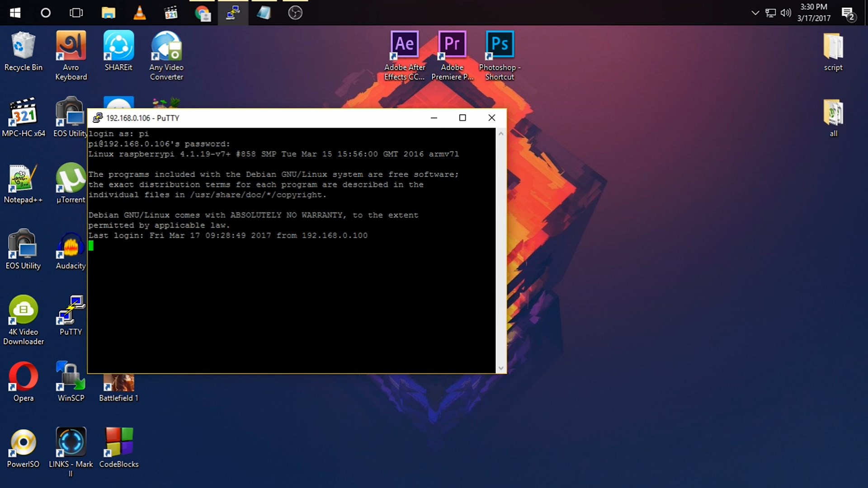
Task: Minimize the PuTTY window
Action: pyautogui.click(x=434, y=118)
